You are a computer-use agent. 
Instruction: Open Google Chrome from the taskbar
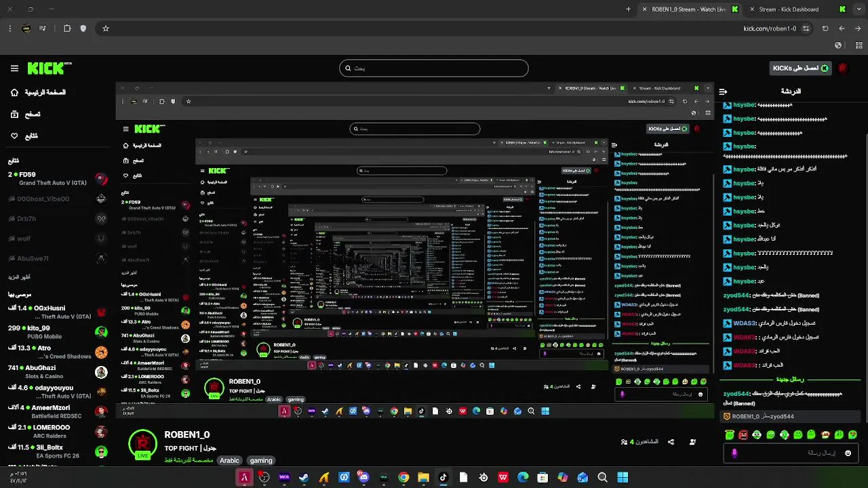pyautogui.click(x=403, y=477)
